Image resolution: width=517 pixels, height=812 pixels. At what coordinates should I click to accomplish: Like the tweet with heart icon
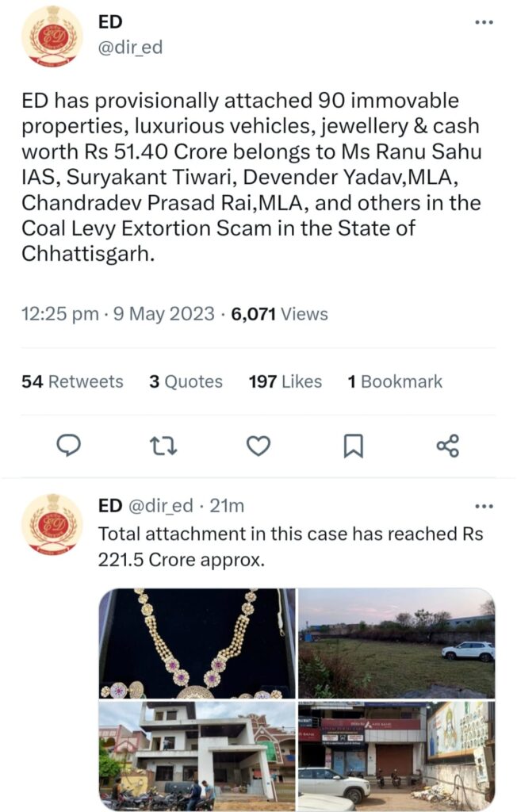[258, 446]
